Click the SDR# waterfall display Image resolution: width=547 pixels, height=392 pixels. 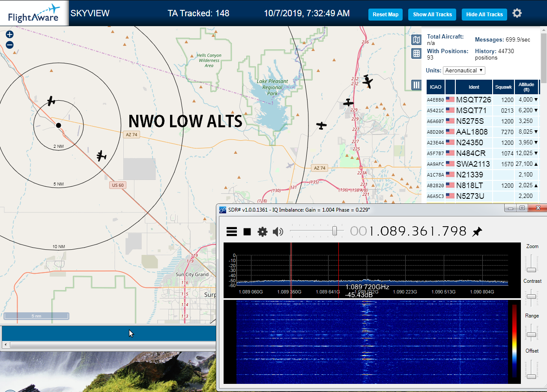372,341
